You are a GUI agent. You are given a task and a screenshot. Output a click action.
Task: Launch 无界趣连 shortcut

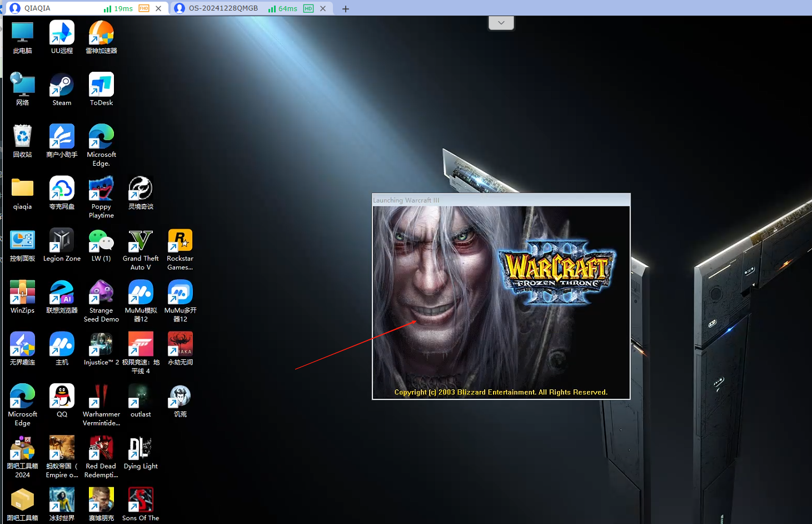coord(22,348)
